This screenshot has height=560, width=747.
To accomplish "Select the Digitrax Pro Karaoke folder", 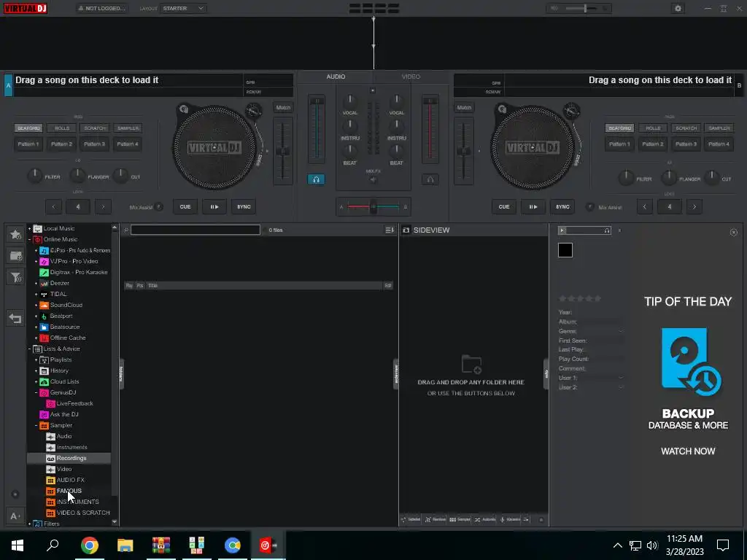I will (x=79, y=272).
